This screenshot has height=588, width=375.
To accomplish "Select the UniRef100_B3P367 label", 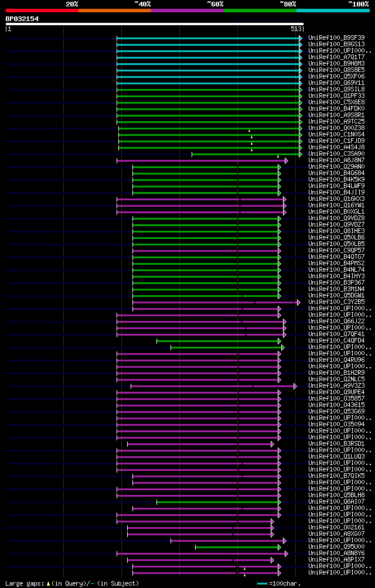I will [336, 282].
